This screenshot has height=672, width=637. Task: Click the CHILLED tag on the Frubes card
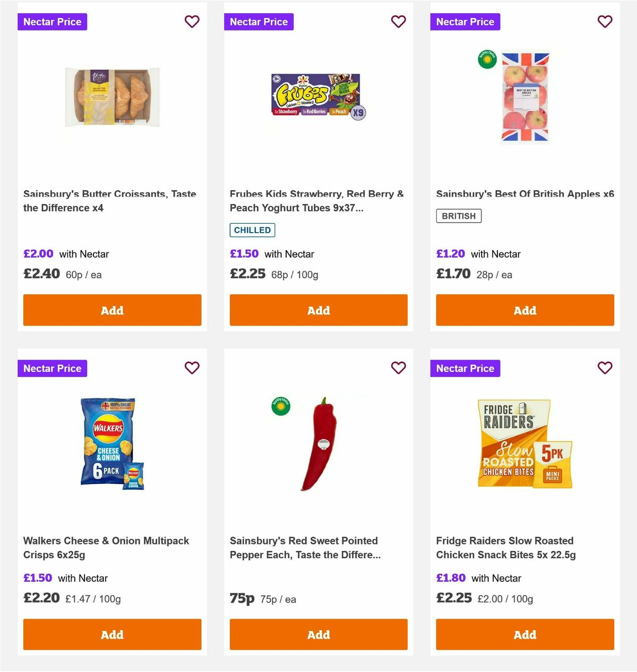[x=252, y=230]
